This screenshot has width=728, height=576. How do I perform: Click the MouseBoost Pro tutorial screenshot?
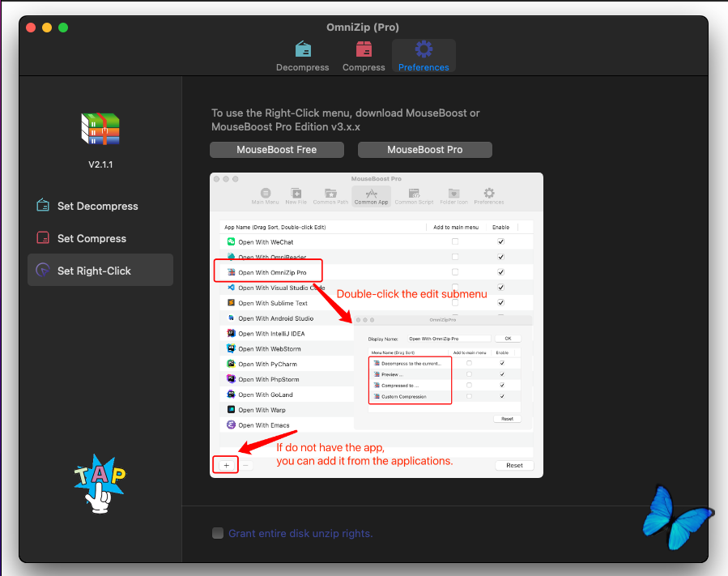[377, 325]
